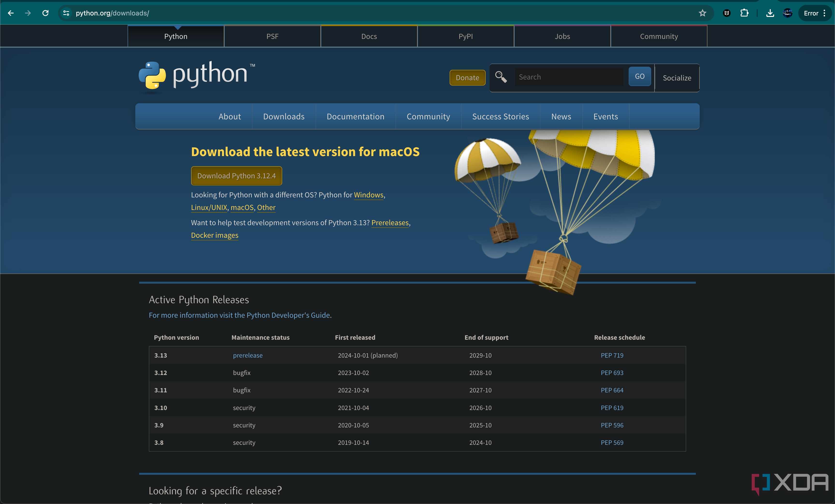Click the search input field
The image size is (835, 504).
[569, 76]
